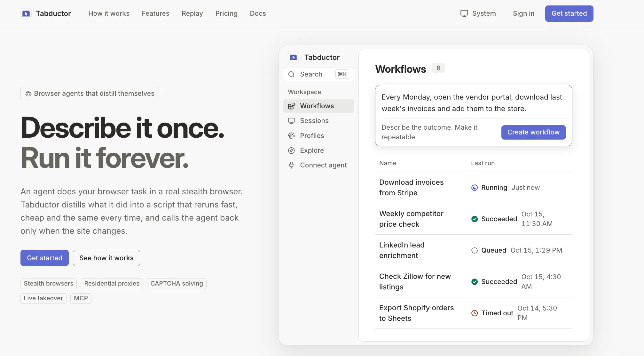Open the Download invoices from Stripe workflow
The width and height of the screenshot is (644, 356).
click(474, 188)
